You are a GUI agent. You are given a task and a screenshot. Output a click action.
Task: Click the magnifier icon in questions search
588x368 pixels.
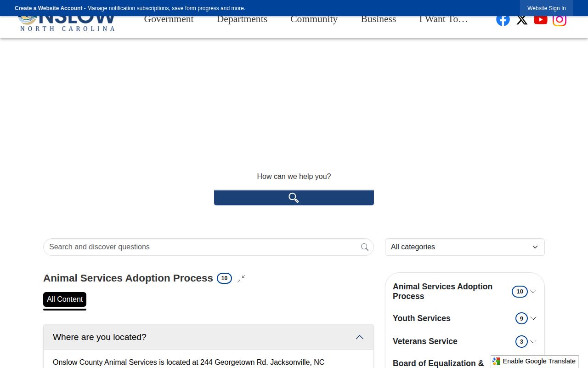click(365, 247)
